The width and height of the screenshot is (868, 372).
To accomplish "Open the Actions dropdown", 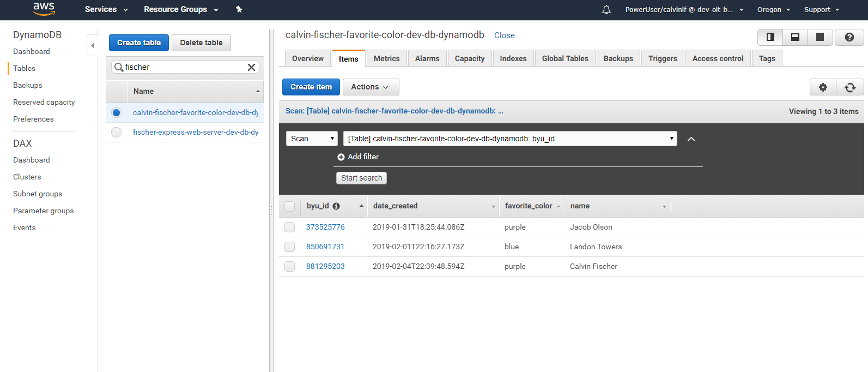I will coord(371,87).
